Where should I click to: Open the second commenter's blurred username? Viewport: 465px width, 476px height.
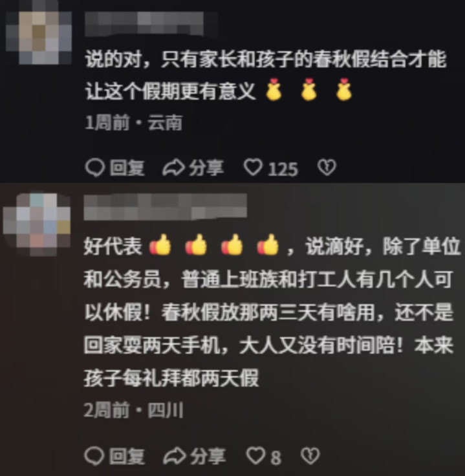(165, 207)
